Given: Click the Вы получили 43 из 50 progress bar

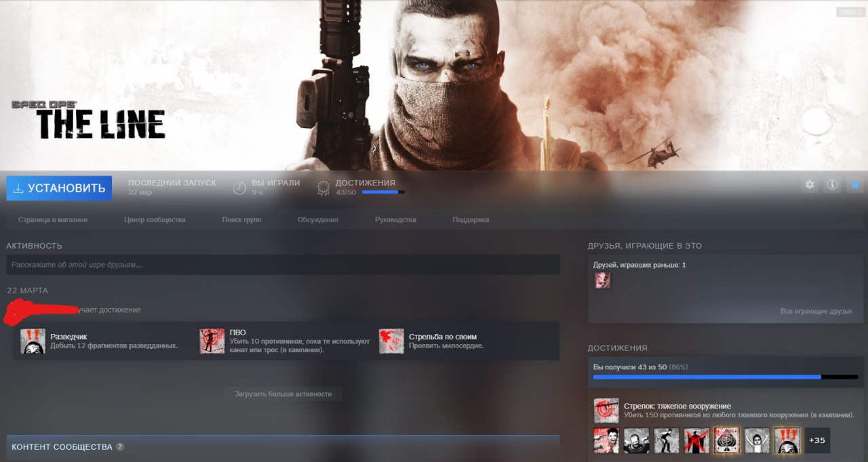Looking at the screenshot, I should click(726, 377).
